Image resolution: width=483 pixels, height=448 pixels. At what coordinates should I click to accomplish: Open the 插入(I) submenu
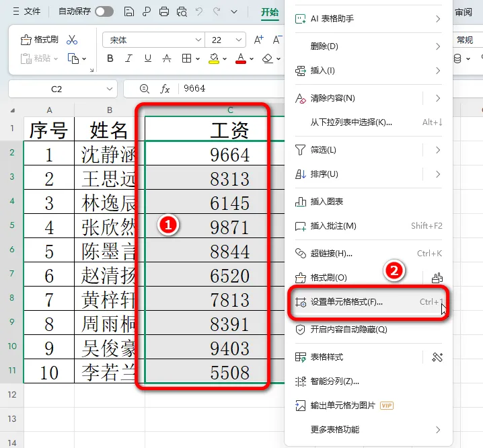(x=368, y=71)
